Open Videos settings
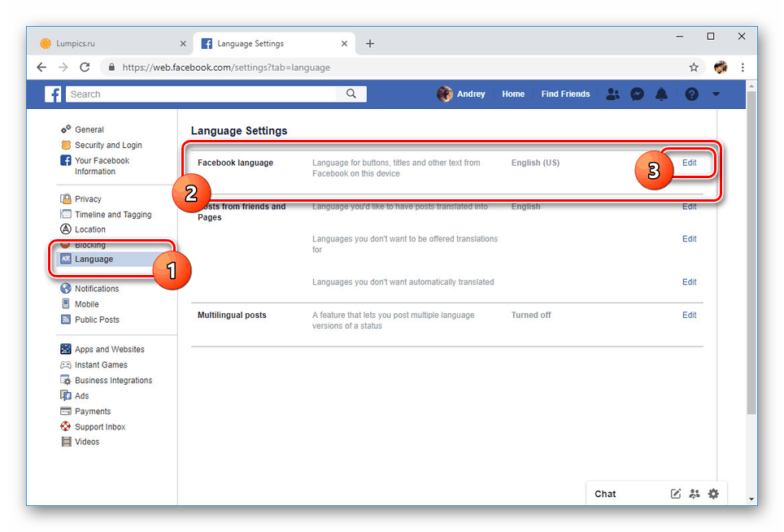This screenshot has height=532, width=784. [x=87, y=442]
